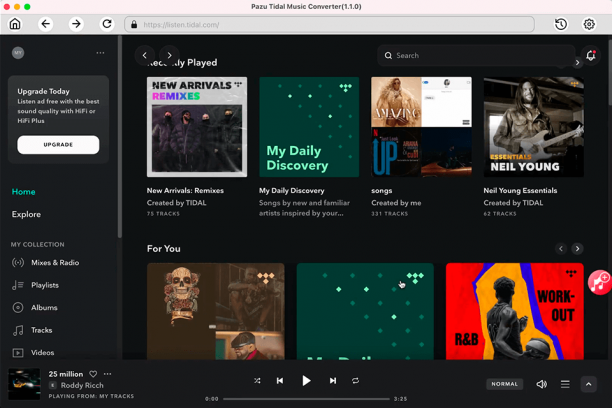Open My Daily Discovery cover in Recently Played
Viewport: 612px width, 408px height.
pyautogui.click(x=309, y=127)
